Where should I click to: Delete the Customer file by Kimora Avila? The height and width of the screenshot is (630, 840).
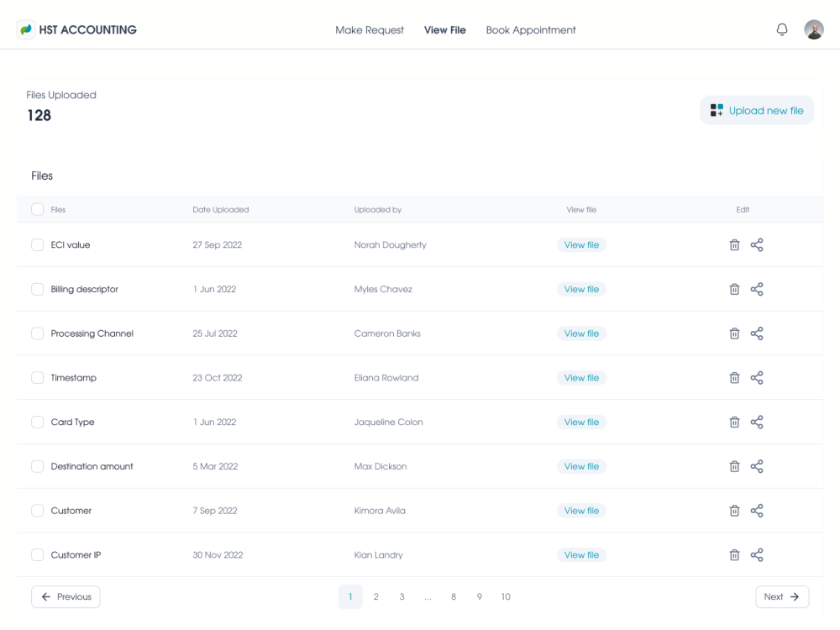pyautogui.click(x=734, y=511)
